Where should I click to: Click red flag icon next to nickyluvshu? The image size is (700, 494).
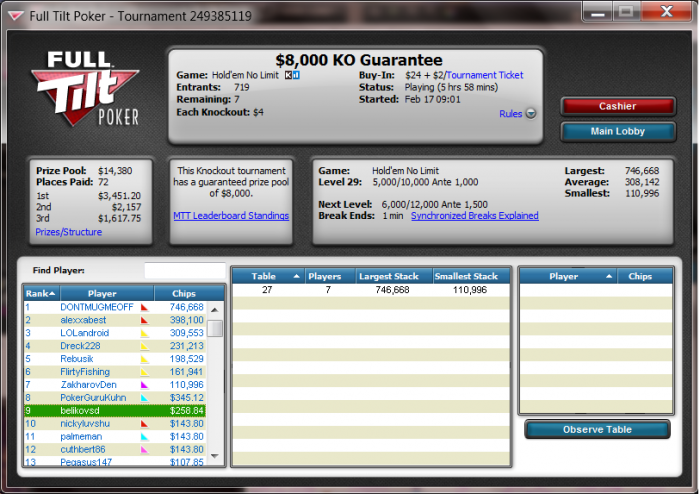click(144, 424)
